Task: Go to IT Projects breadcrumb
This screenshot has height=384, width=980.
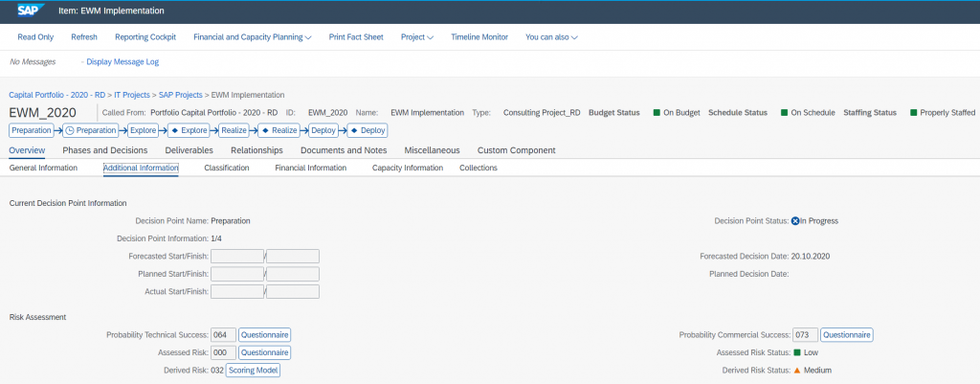Action: 132,95
